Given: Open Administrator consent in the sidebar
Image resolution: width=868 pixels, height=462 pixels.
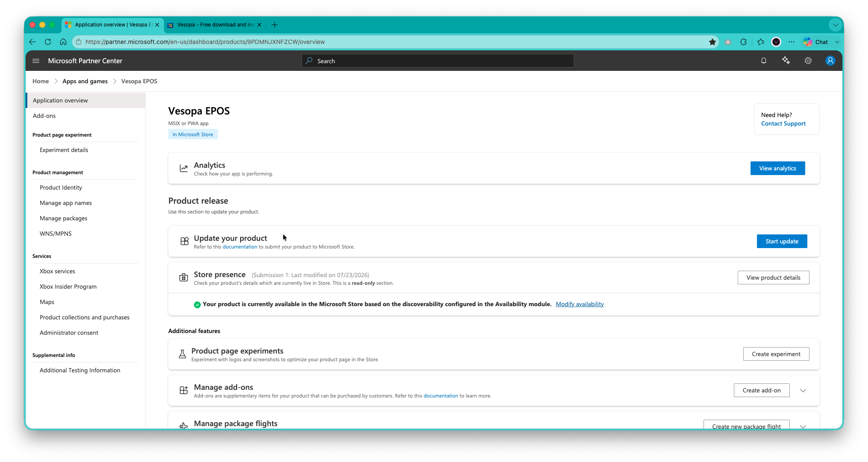Looking at the screenshot, I should coord(69,333).
